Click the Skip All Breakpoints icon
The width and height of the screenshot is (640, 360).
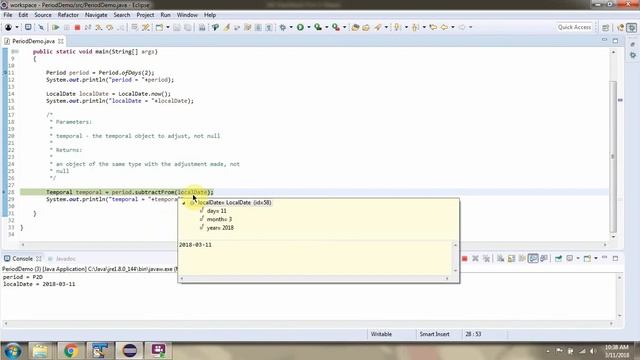point(41,27)
